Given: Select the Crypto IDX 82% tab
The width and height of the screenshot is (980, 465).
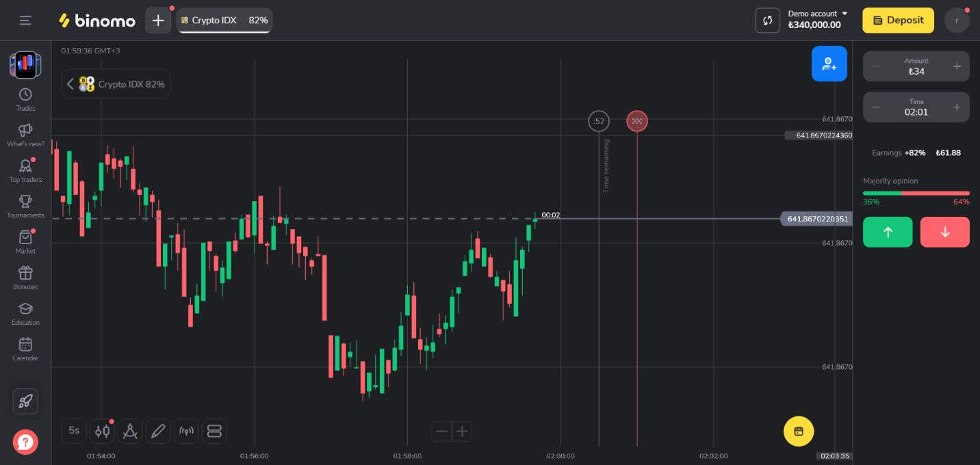Looking at the screenshot, I should click(x=224, y=21).
